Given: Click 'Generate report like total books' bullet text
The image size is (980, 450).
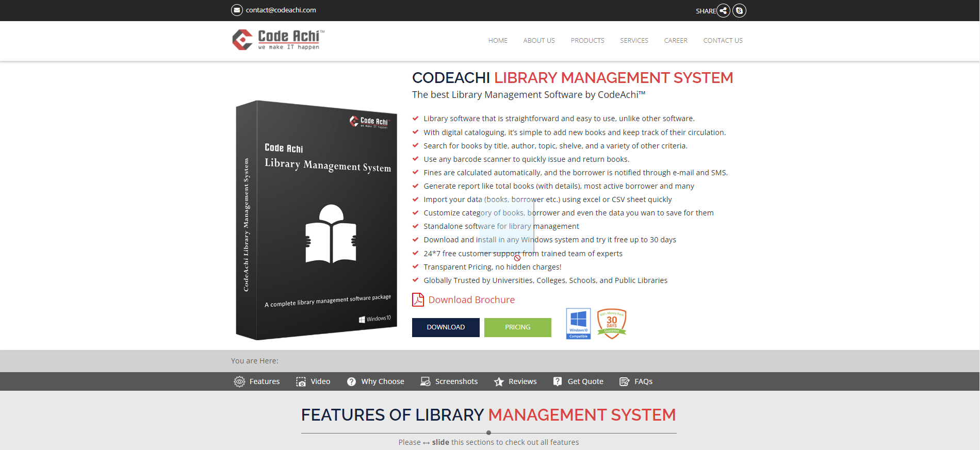Looking at the screenshot, I should pyautogui.click(x=559, y=186).
